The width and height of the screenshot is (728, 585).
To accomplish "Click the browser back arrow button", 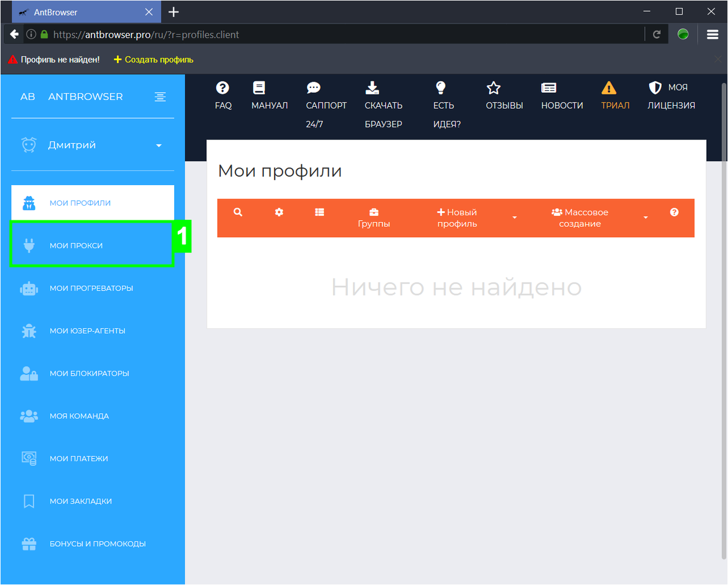I will click(14, 35).
